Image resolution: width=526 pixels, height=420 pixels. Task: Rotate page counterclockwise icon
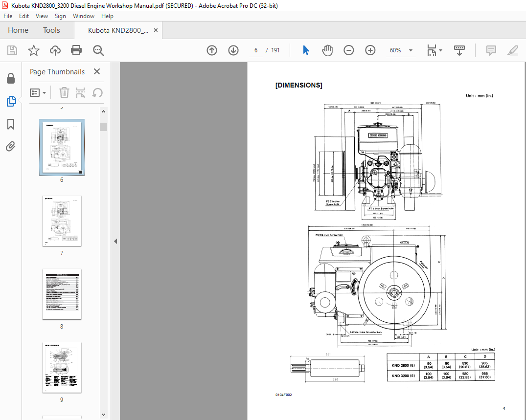pyautogui.click(x=97, y=92)
